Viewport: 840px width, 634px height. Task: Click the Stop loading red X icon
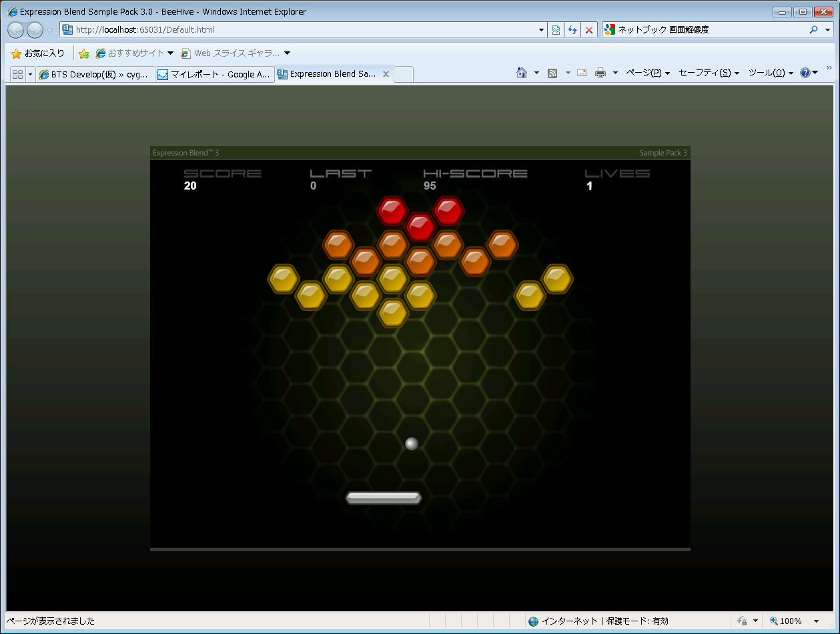point(588,30)
